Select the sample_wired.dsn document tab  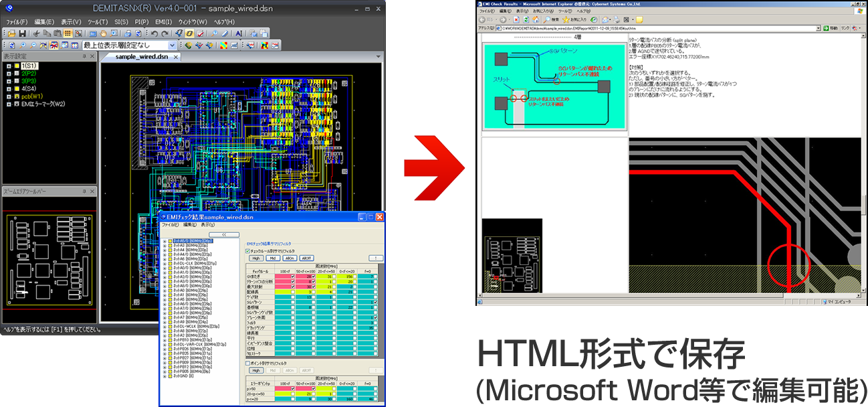click(141, 57)
